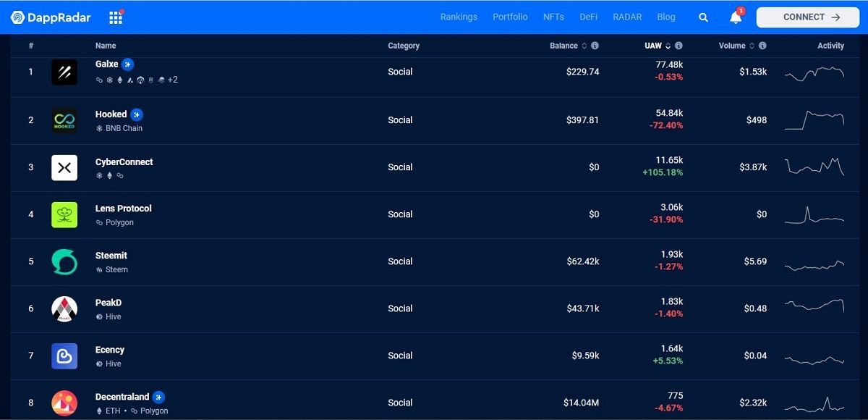Show the UAW info tooltip icon
Viewport: 868px width, 420px height.
coord(678,46)
